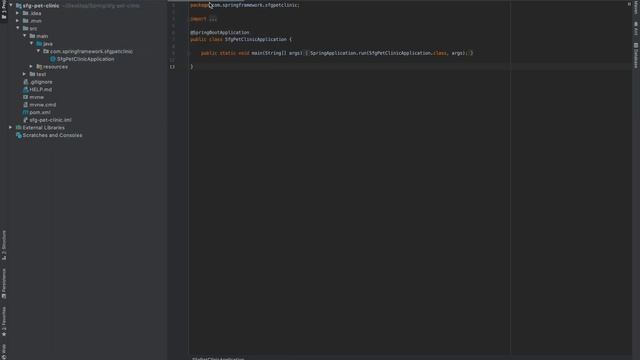
Task: Click the package icon for com.springframework.sfgpetclinic
Action: (46, 51)
